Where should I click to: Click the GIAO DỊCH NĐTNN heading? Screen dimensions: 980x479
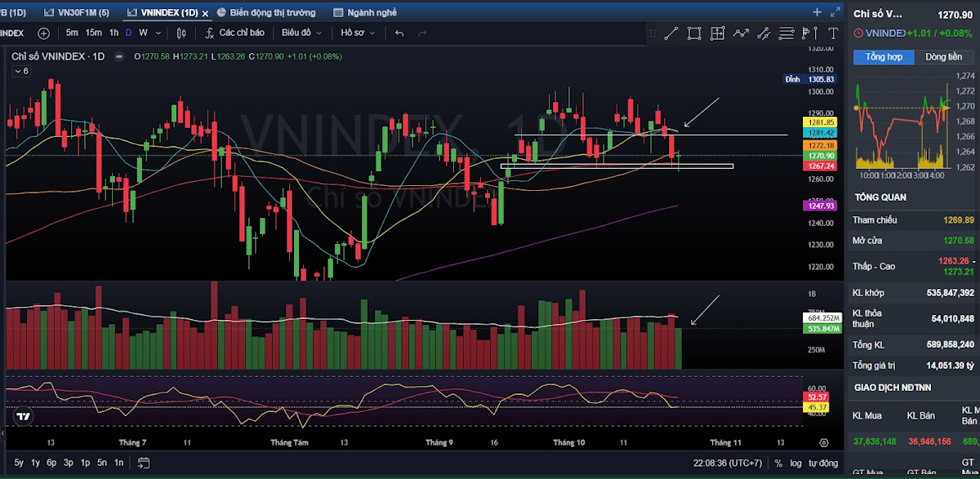(x=893, y=388)
